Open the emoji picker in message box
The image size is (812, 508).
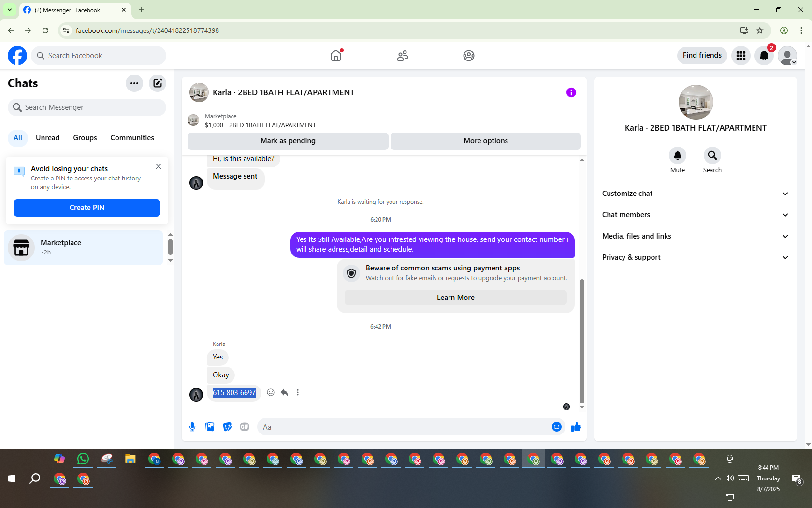tap(557, 427)
